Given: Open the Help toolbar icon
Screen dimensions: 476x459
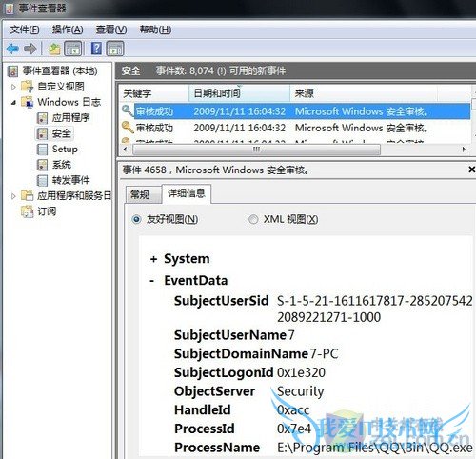Looking at the screenshot, I should 96,49.
